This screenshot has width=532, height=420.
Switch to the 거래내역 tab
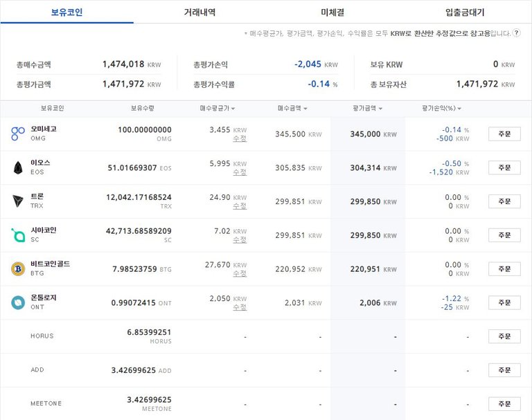(x=199, y=12)
